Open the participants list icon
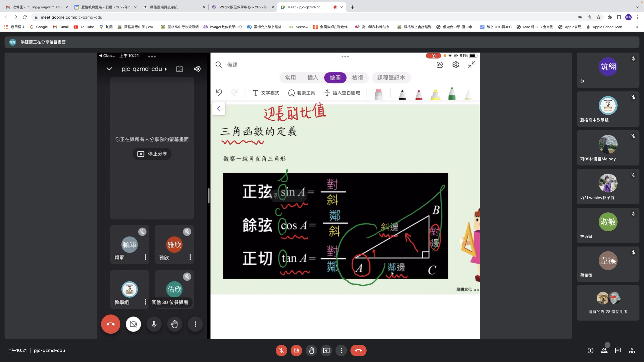Viewport: 644px width, 362px height. click(604, 350)
